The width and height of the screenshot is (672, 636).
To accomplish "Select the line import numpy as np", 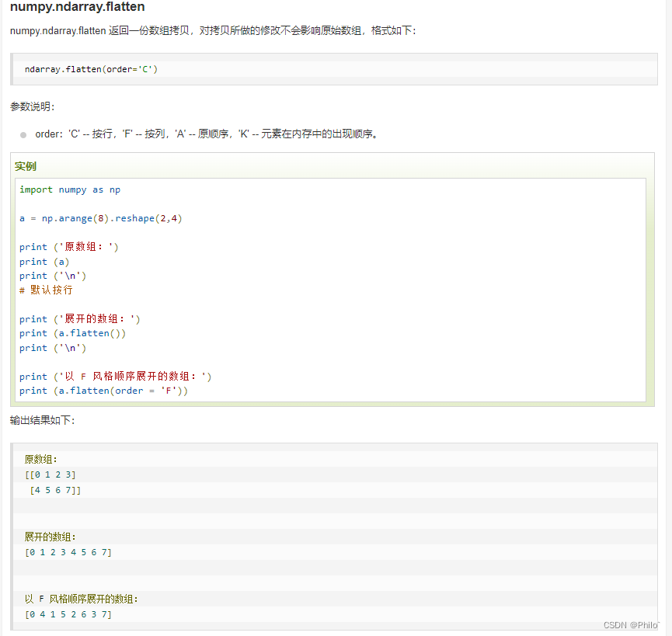I will pos(68,189).
